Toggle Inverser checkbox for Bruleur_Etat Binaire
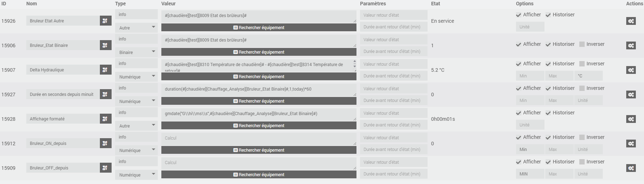 (x=582, y=44)
